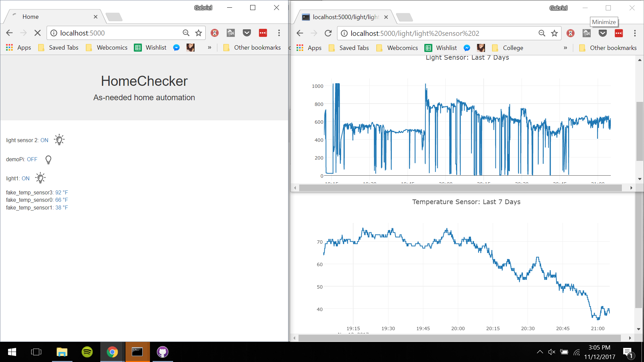This screenshot has width=644, height=362.
Task: Open zoom magnifier in right address bar
Action: 542,33
